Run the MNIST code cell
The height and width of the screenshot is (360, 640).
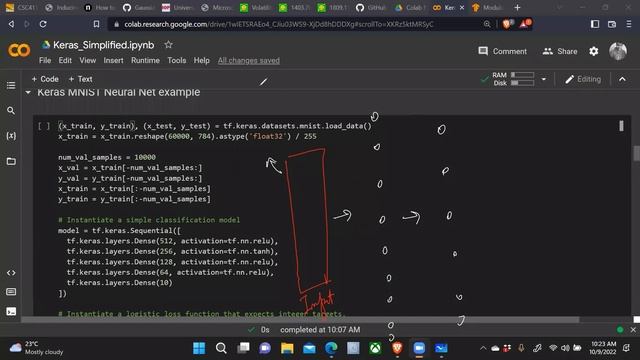coord(44,126)
